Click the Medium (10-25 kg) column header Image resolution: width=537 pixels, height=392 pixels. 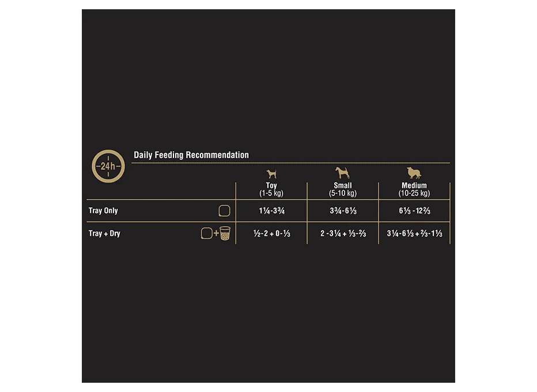[x=414, y=190]
